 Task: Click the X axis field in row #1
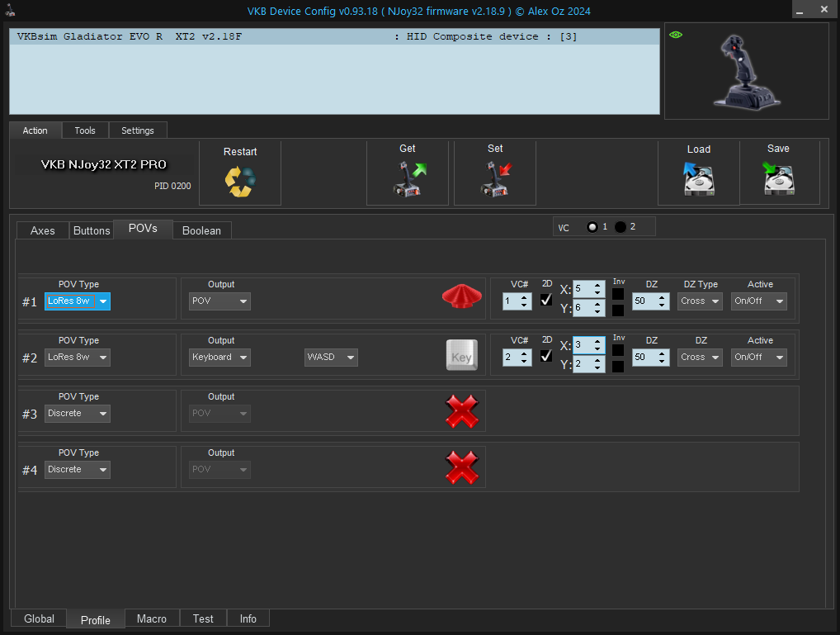[589, 289]
